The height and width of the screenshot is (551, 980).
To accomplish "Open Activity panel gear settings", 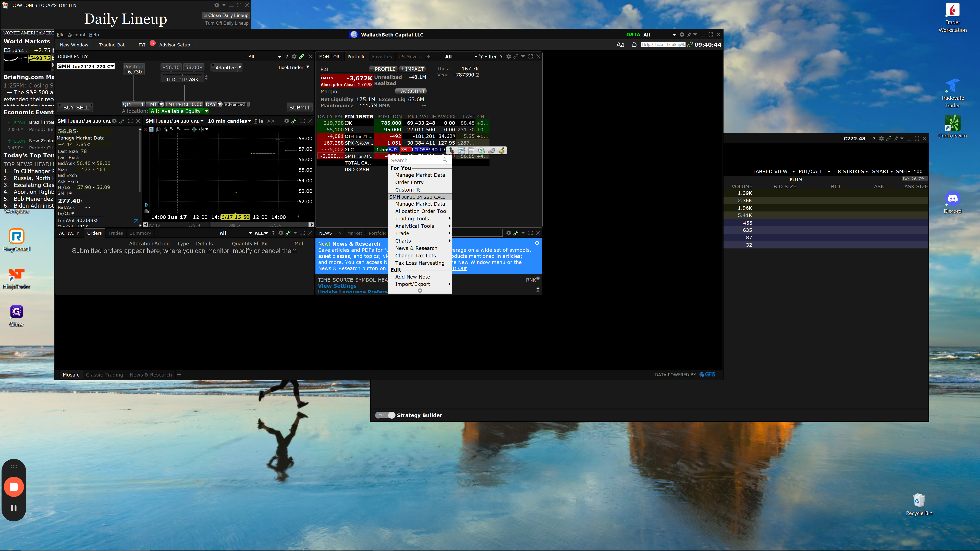I will [281, 233].
